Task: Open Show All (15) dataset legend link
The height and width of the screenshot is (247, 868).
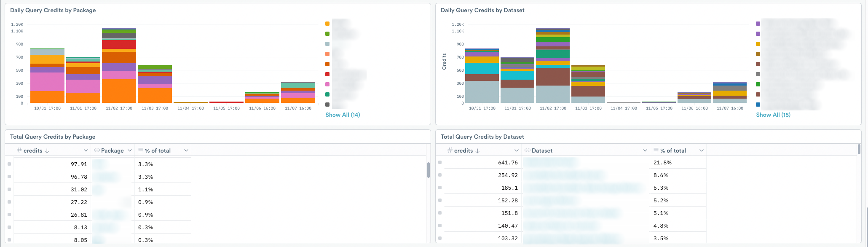Action: [773, 115]
